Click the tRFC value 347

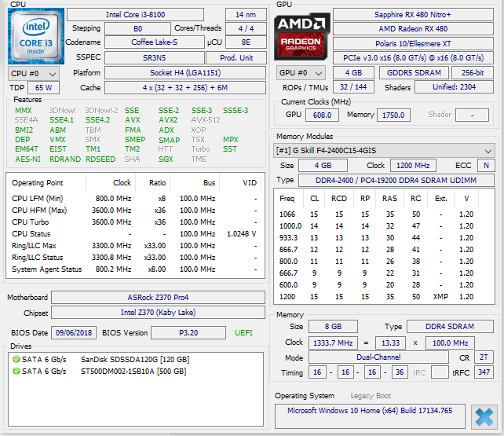pyautogui.click(x=484, y=372)
